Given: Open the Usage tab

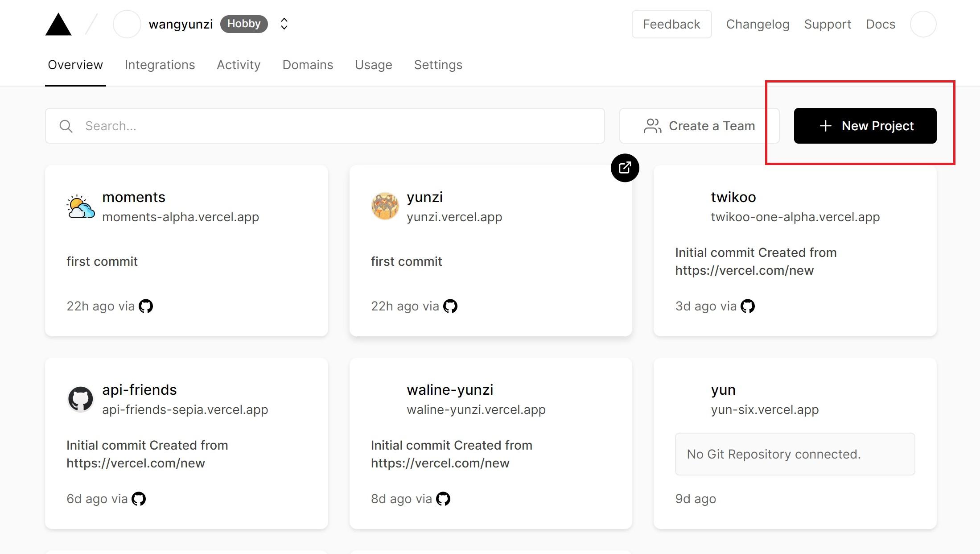Looking at the screenshot, I should (x=374, y=65).
